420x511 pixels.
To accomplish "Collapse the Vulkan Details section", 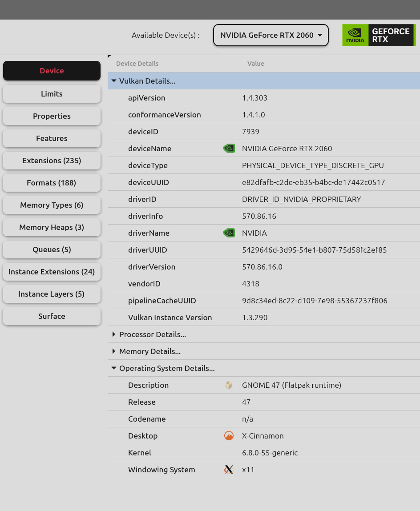I will point(114,81).
